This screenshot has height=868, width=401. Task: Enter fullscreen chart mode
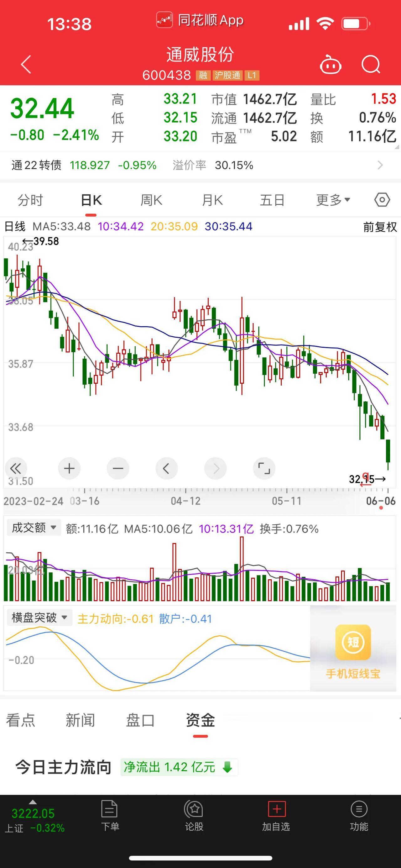click(x=264, y=468)
